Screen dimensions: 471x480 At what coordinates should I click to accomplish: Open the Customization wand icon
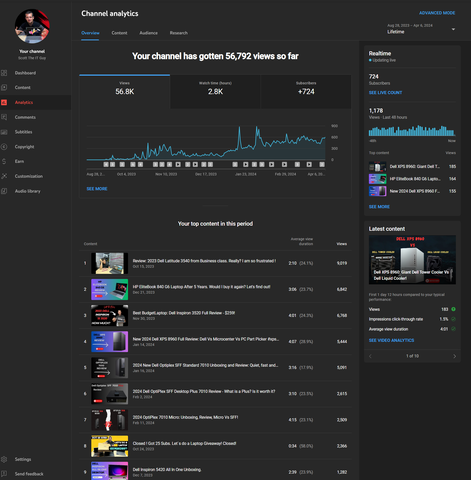click(4, 176)
